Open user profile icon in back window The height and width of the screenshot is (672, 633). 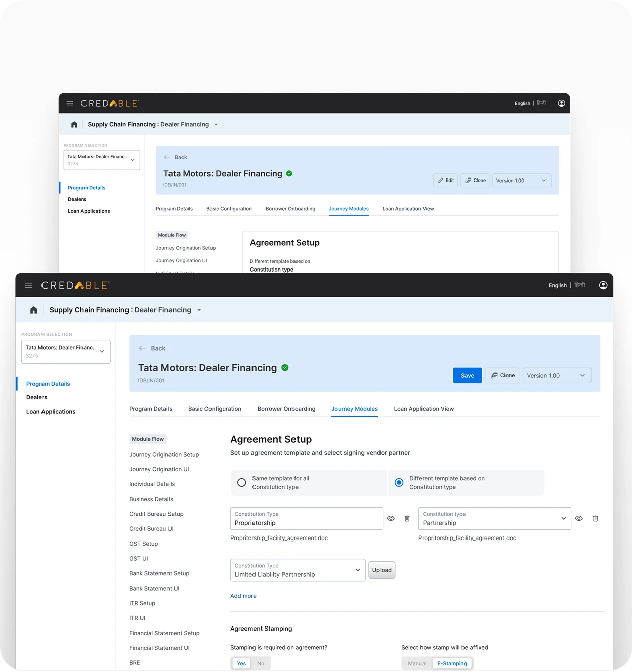[x=561, y=103]
